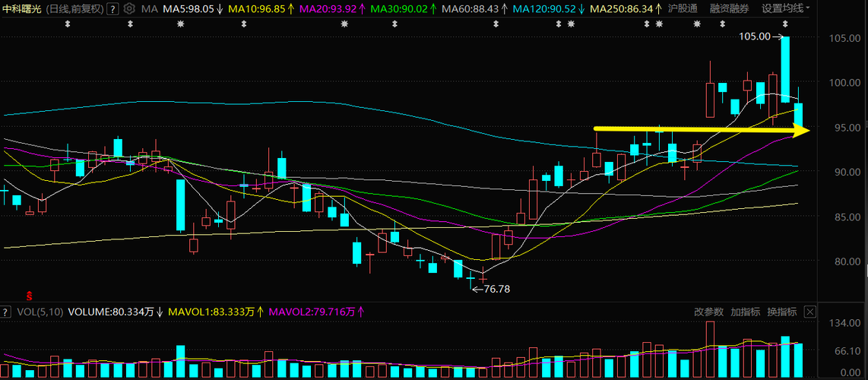Open the chart settings gear icon
Image resolution: width=868 pixels, height=380 pixels.
pos(129,8)
